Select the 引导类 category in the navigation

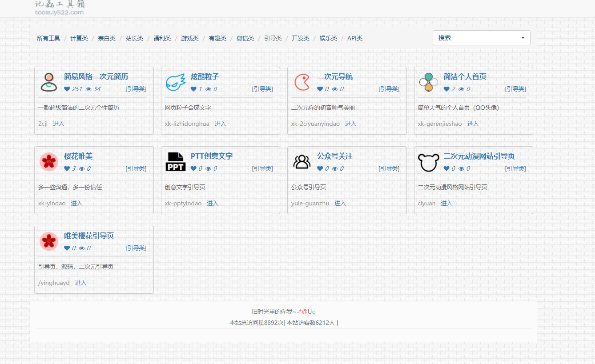[x=272, y=38]
